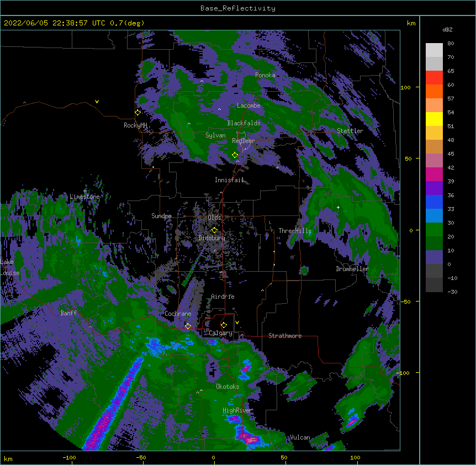Click the -10 value in the legend

click(452, 278)
